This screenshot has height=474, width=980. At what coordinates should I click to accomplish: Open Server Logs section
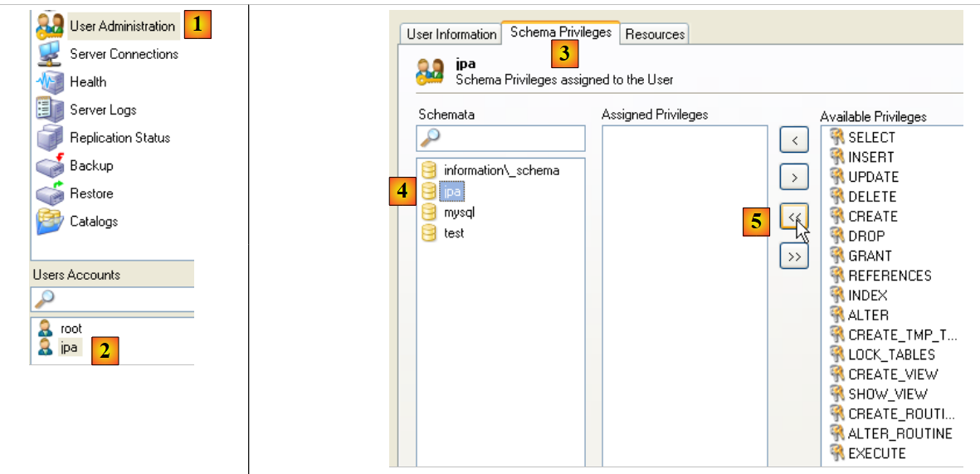[102, 110]
